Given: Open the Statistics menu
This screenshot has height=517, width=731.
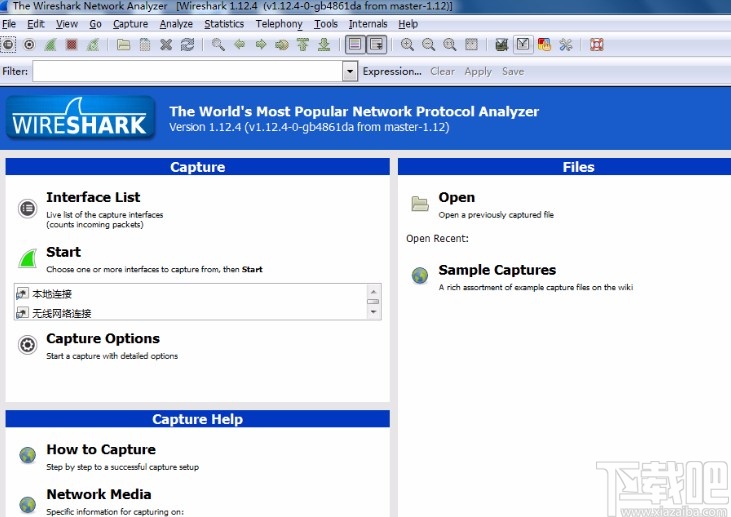Looking at the screenshot, I should (224, 24).
